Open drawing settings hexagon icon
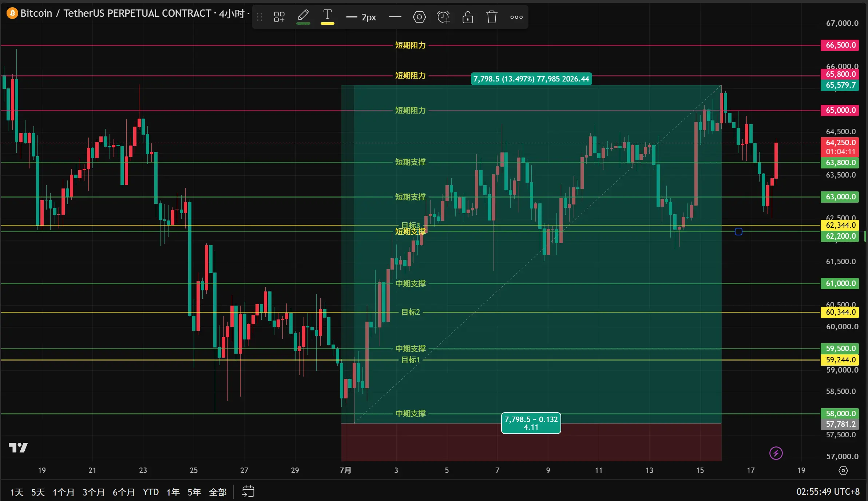 pos(419,17)
